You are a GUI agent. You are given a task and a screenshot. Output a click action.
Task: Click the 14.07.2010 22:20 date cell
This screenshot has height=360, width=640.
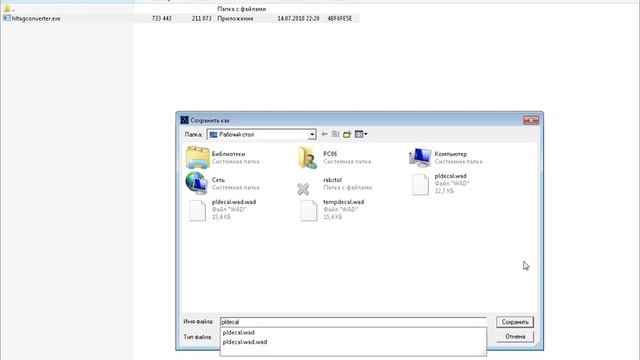tap(298, 18)
